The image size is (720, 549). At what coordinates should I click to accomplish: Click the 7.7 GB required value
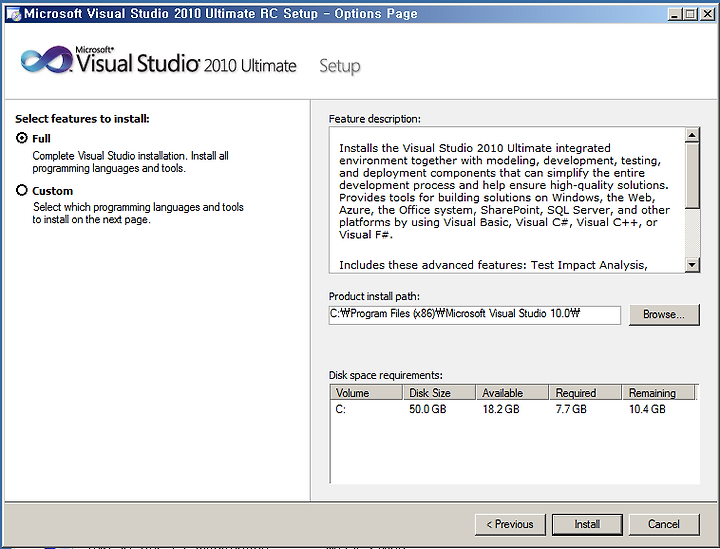[x=571, y=409]
